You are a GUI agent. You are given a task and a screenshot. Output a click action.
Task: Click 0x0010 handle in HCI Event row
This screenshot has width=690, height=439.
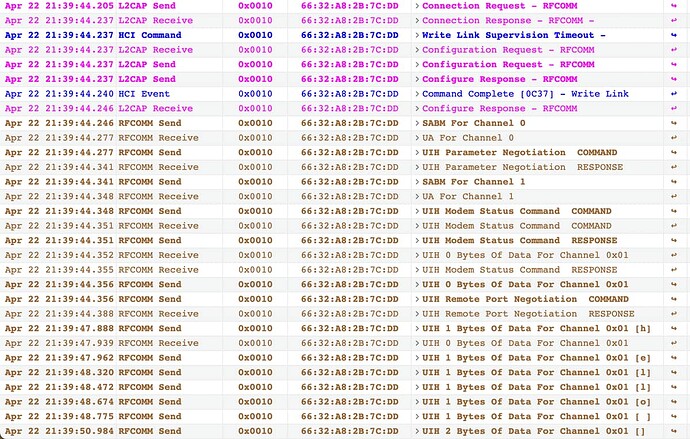pyautogui.click(x=255, y=94)
